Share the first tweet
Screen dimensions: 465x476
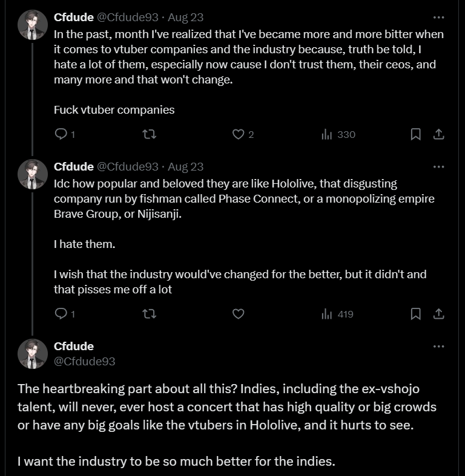click(440, 134)
